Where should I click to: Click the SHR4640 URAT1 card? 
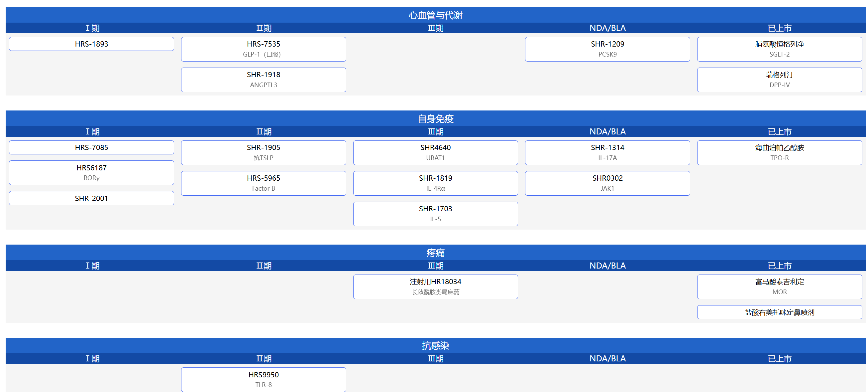pos(435,153)
